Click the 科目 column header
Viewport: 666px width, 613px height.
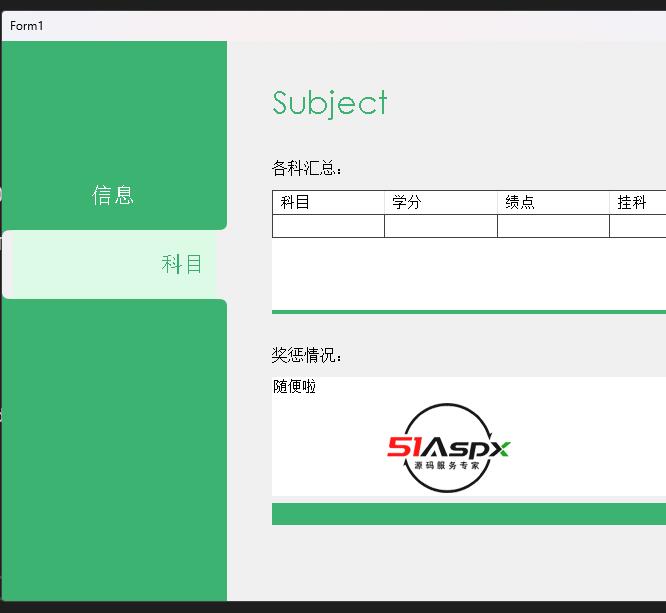(328, 203)
